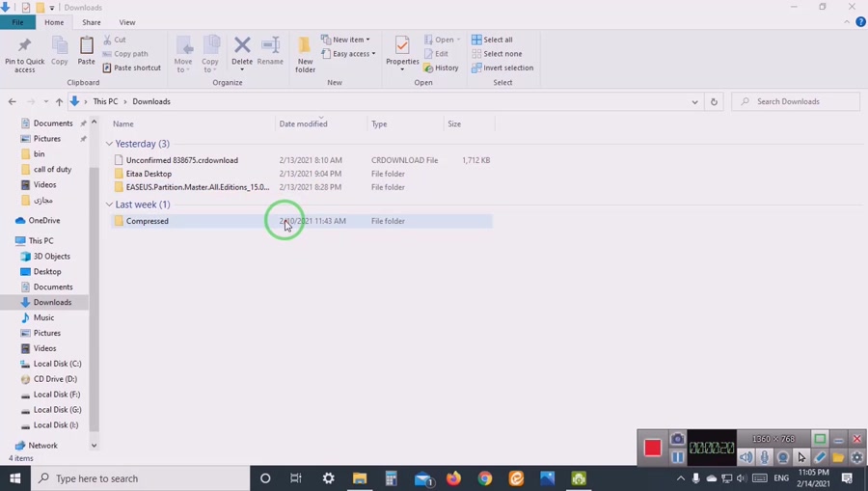The height and width of the screenshot is (491, 868).
Task: Click Select none
Action: click(x=497, y=54)
